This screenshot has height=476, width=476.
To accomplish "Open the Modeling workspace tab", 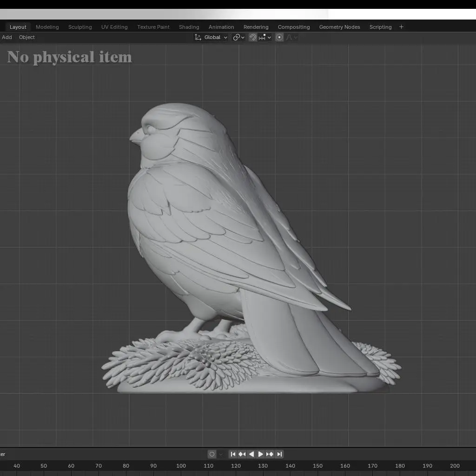I will click(47, 27).
